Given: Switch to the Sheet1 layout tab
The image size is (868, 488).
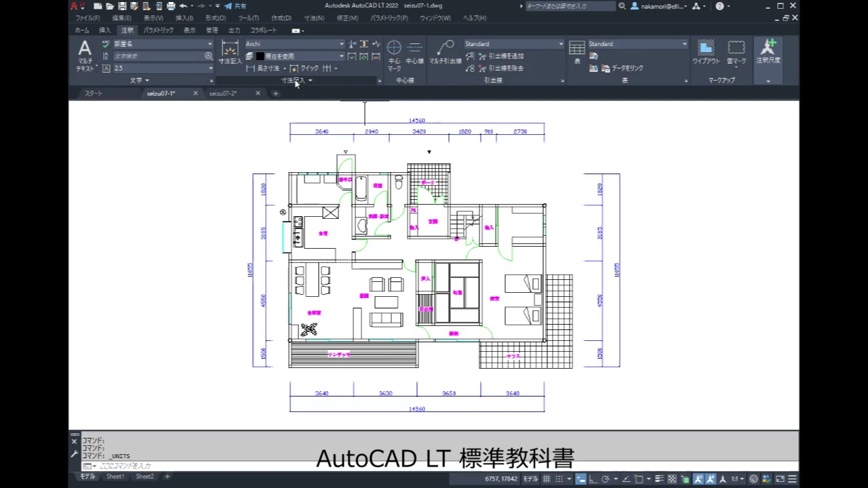Looking at the screenshot, I should pos(115,476).
